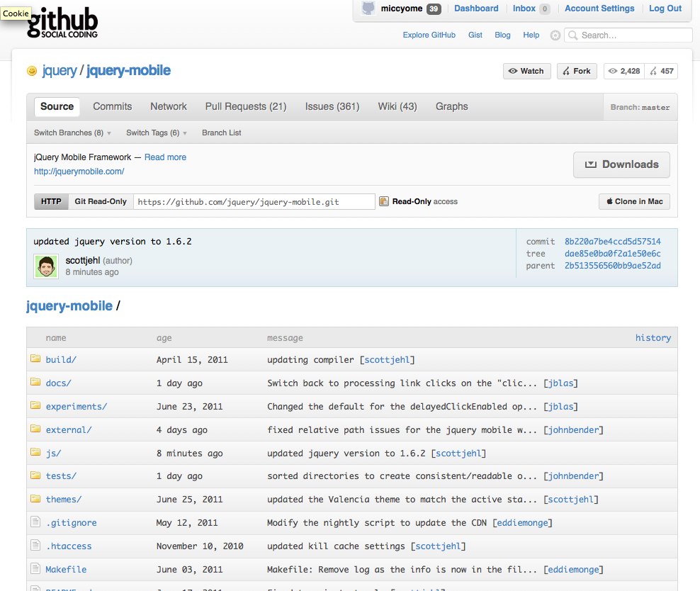The height and width of the screenshot is (591, 700).
Task: Click the miccyome user avatar icon
Action: point(368,8)
